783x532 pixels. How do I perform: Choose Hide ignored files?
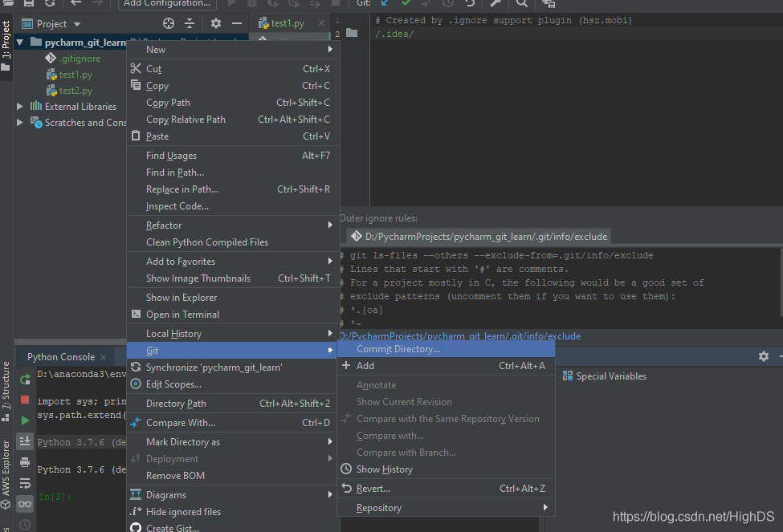pyautogui.click(x=233, y=512)
